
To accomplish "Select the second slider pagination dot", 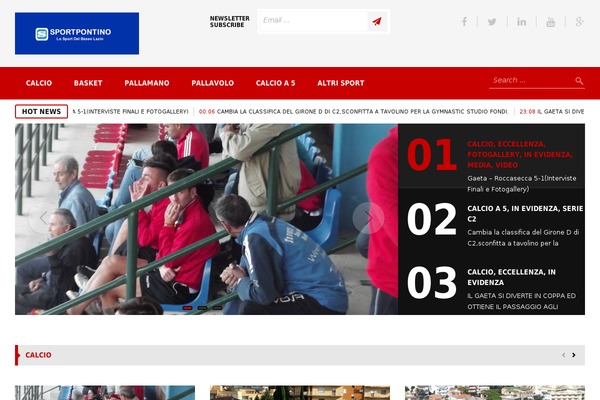I will (202, 308).
